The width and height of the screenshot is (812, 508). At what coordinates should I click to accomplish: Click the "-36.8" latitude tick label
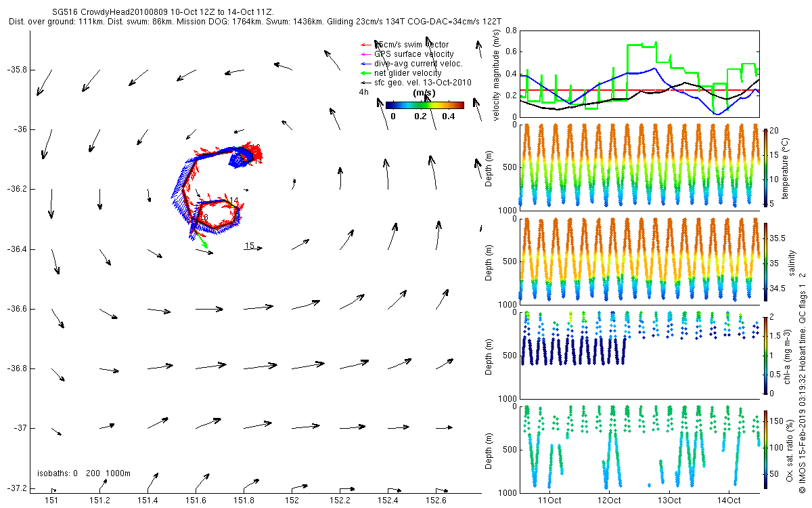[16, 368]
